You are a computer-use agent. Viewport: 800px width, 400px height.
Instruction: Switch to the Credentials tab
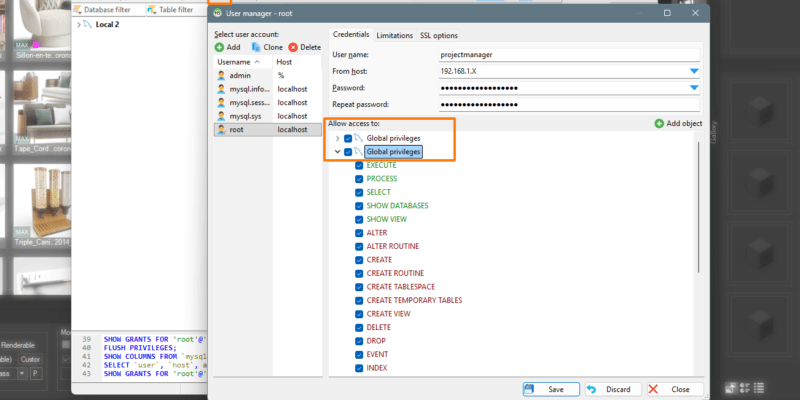(x=351, y=35)
